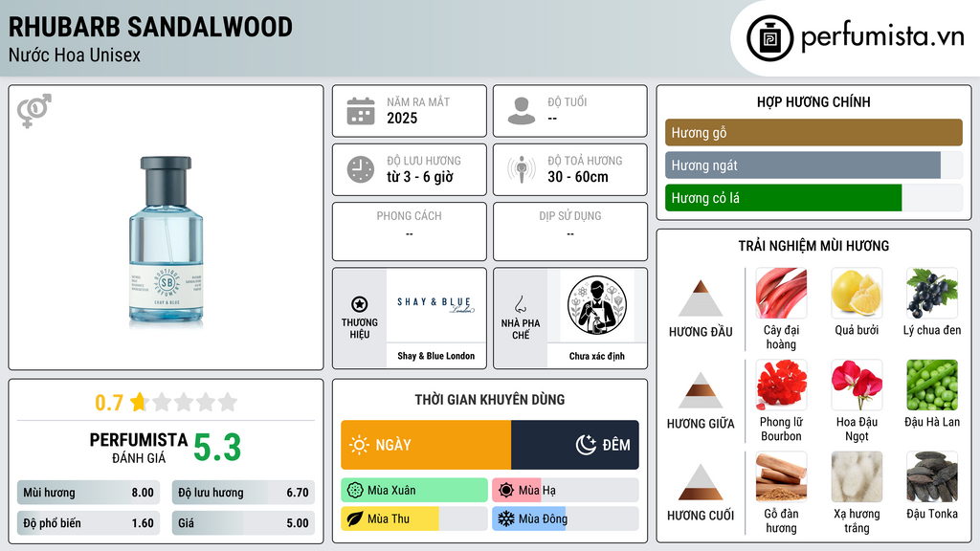Click the calendar icon beside Năm Ra Mắt
980x551 pixels.
(x=361, y=111)
